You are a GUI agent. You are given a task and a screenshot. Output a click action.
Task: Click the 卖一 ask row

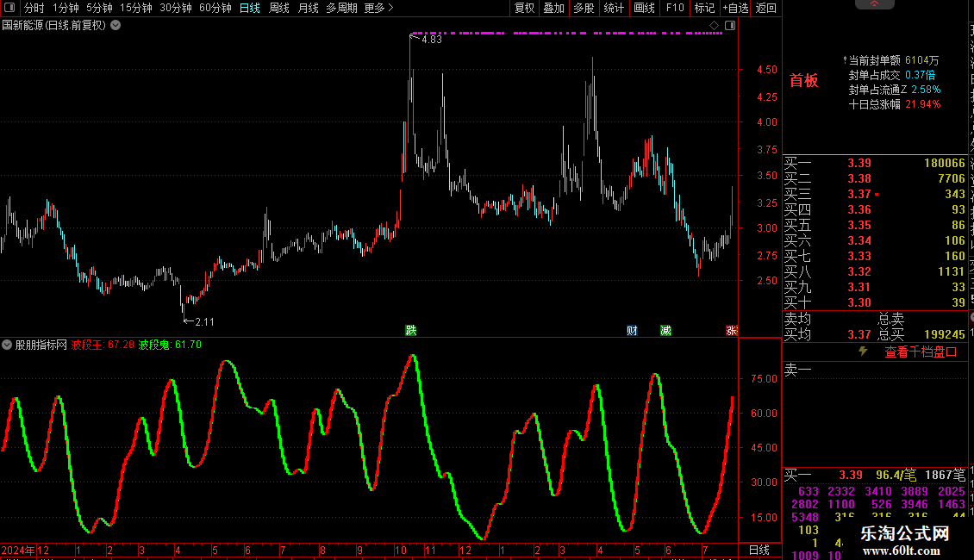pos(875,370)
